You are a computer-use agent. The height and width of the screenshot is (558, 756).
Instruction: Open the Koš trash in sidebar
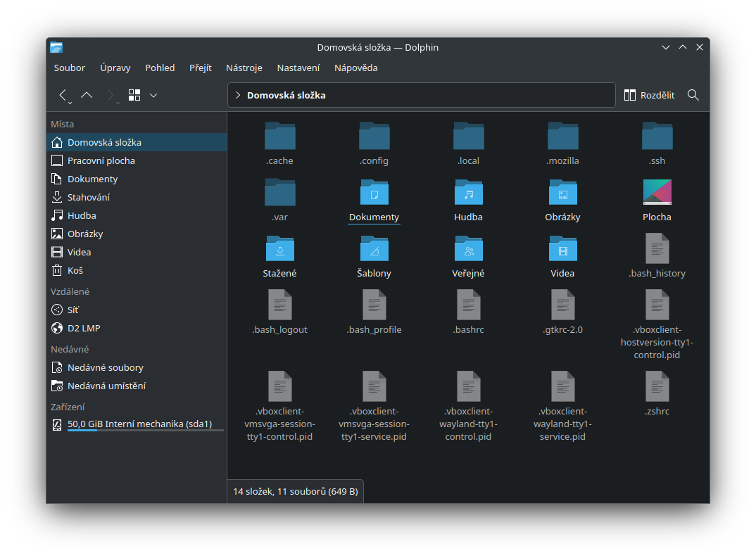coord(75,270)
